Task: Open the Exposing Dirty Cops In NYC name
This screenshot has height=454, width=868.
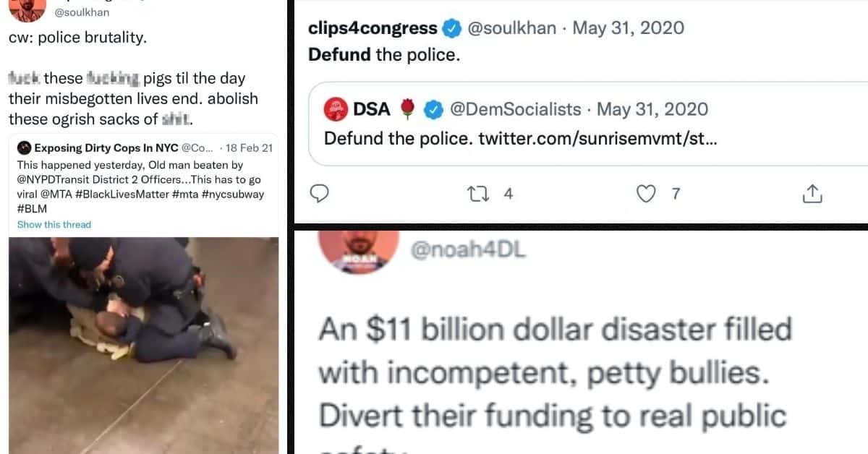Action: (x=106, y=148)
